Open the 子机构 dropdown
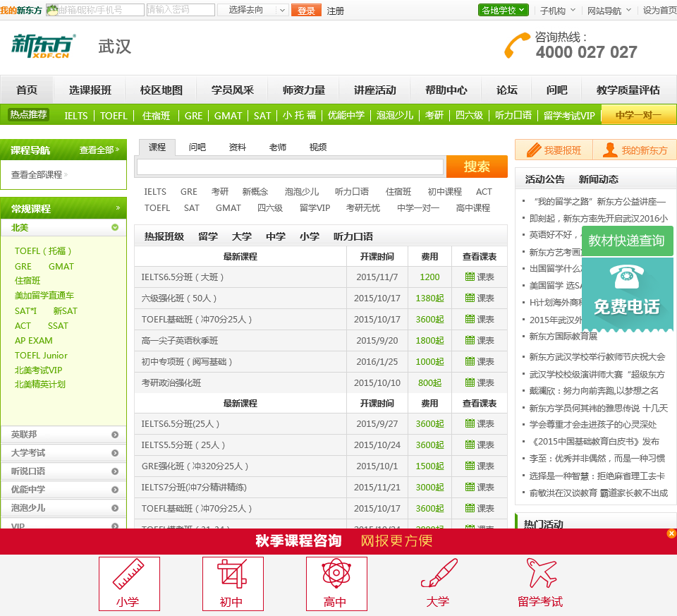The image size is (677, 616). [557, 11]
